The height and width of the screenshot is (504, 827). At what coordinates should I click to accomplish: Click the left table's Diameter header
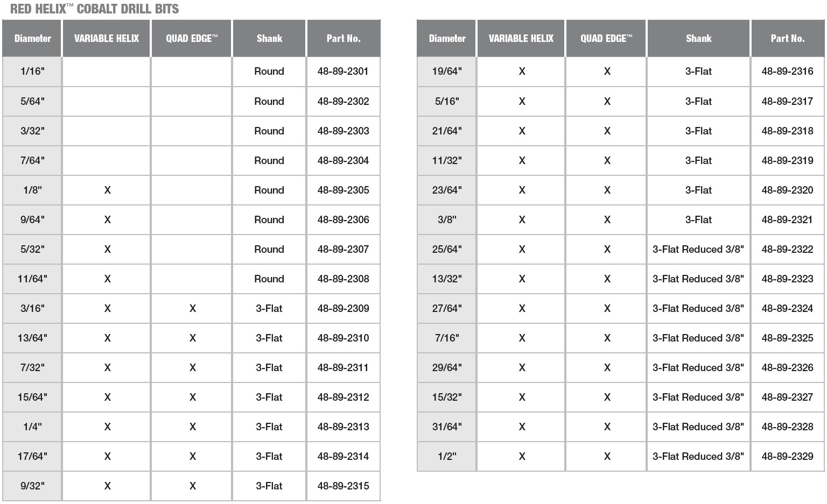(32, 38)
